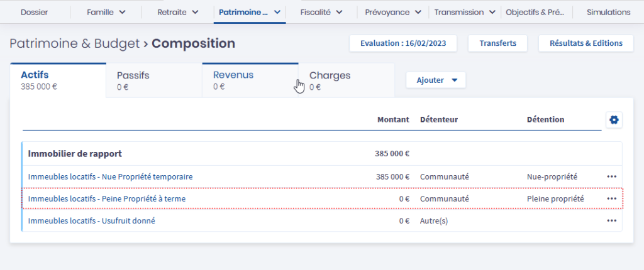Switch to the Revenus tab
644x270 pixels.
tap(250, 80)
